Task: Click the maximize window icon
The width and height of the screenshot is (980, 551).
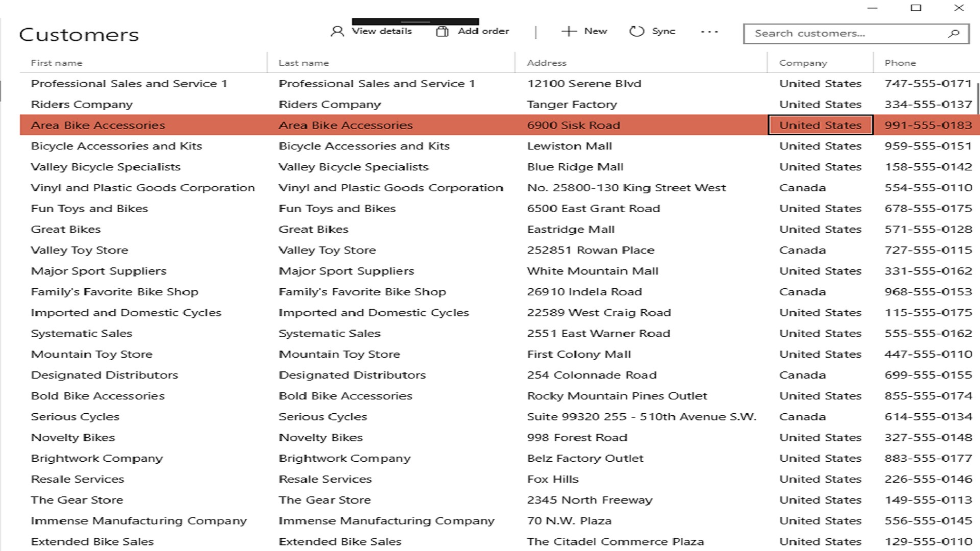Action: coord(916,8)
